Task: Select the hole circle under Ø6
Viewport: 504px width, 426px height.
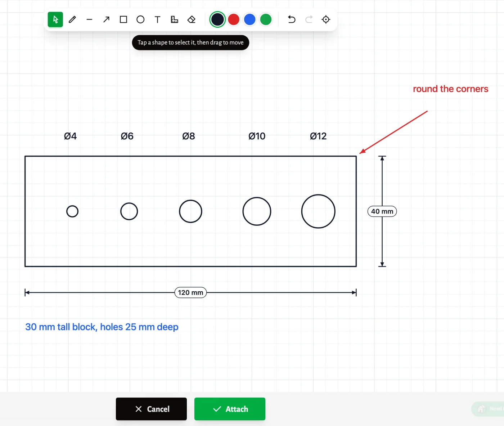Action: [x=129, y=211]
